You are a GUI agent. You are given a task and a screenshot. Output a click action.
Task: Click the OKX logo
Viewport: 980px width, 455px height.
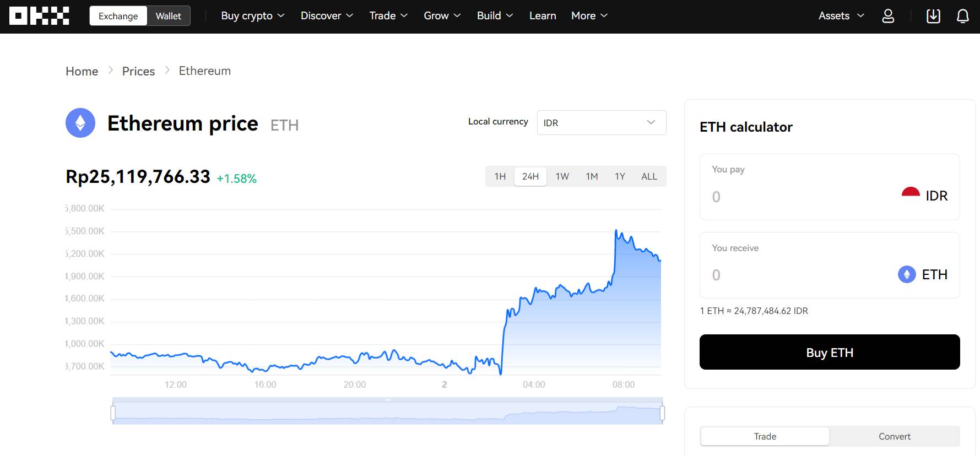[x=39, y=16]
